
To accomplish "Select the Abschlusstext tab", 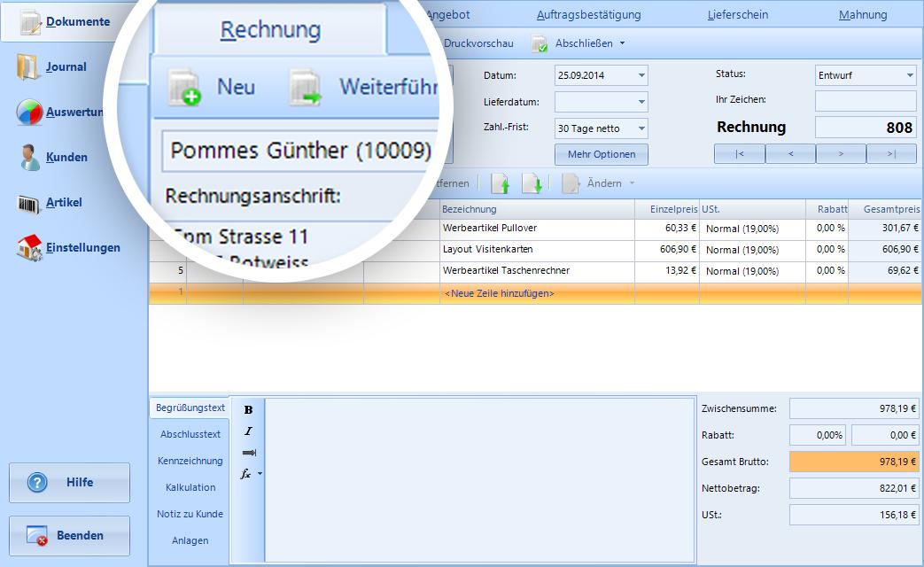I will 190,434.
